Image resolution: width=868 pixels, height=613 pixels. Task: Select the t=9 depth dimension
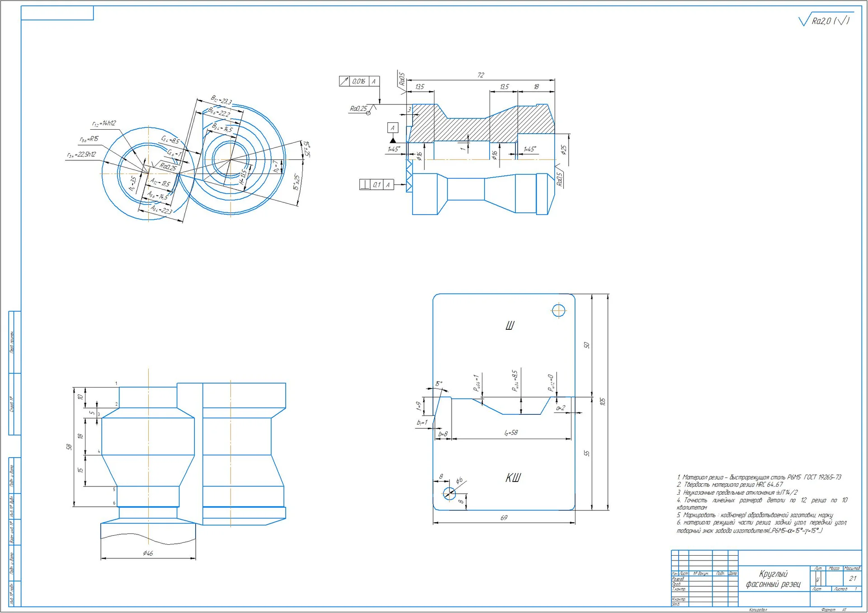point(419,407)
